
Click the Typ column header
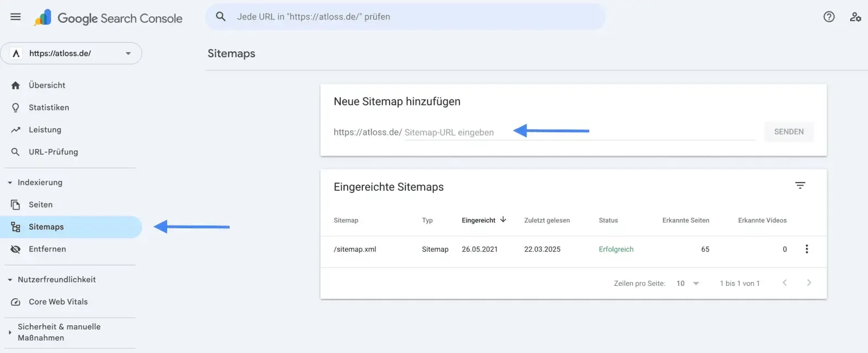(427, 220)
